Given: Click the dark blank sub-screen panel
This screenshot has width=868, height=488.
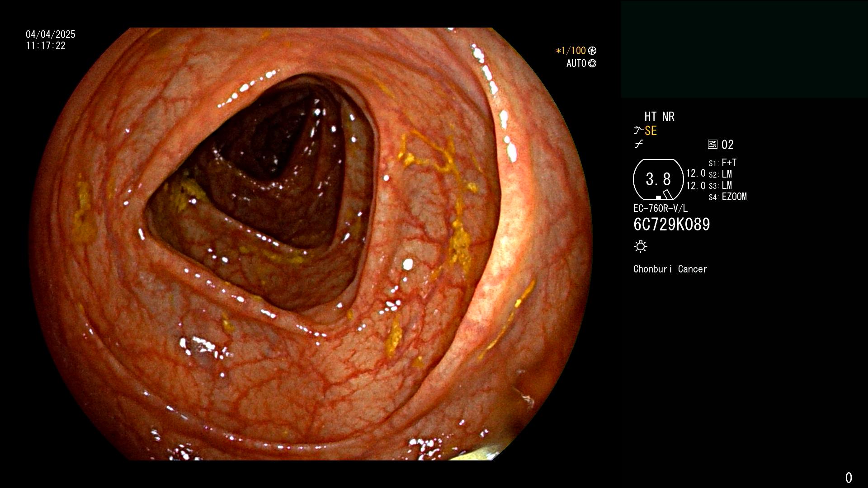Looking at the screenshot, I should (x=744, y=49).
